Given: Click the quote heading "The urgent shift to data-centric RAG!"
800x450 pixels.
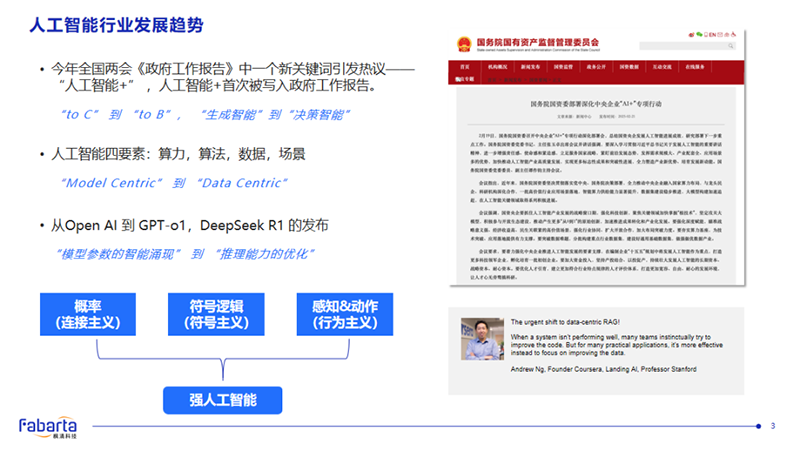Looking at the screenshot, I should (565, 322).
